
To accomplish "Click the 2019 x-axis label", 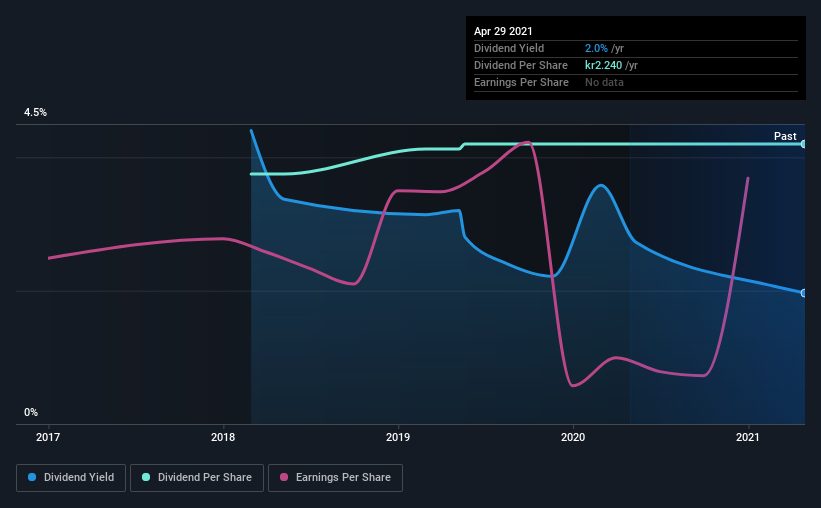I will pos(398,437).
